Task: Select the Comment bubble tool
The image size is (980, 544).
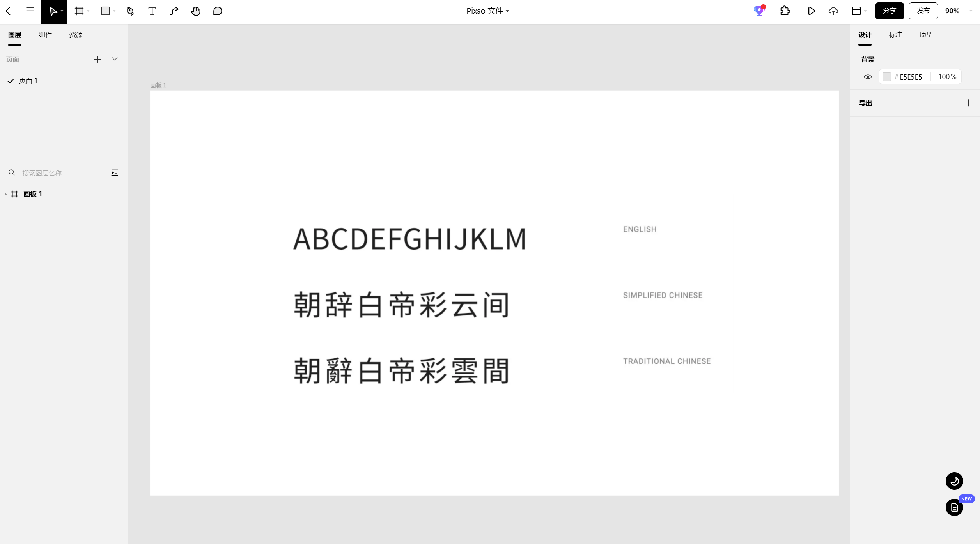Action: pos(218,11)
